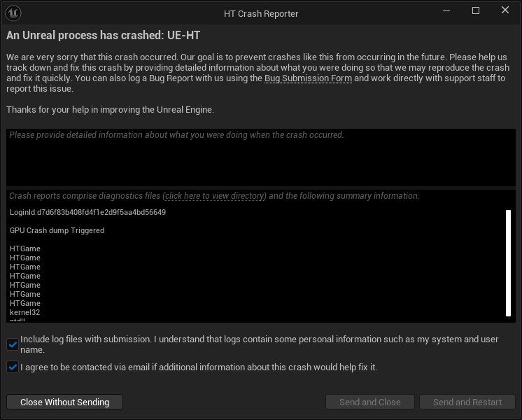Click the Send and Restart button
Viewport: 522px width, 420px height.
click(467, 402)
